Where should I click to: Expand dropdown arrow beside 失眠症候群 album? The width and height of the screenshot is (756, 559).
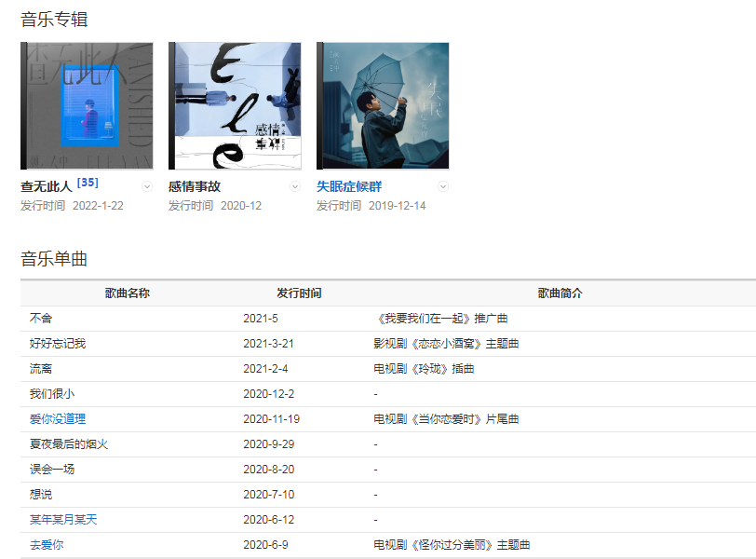point(443,186)
